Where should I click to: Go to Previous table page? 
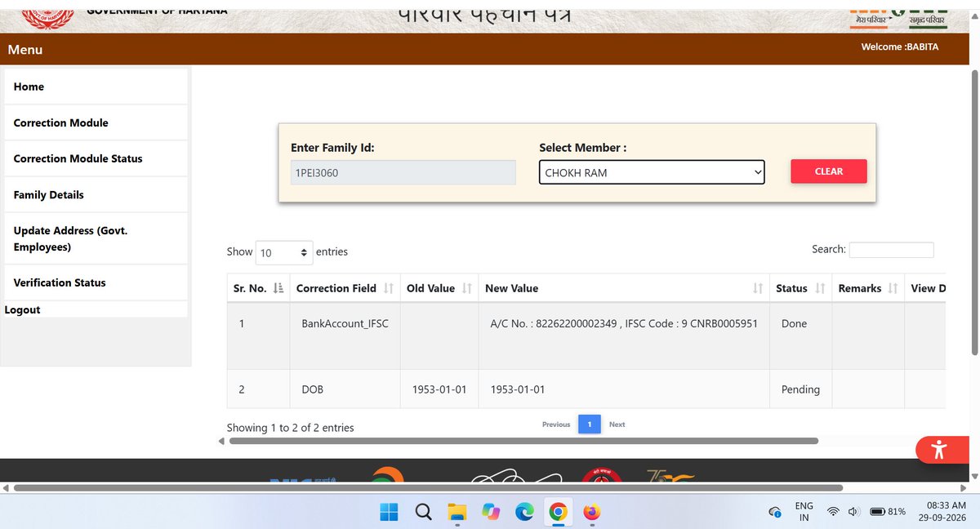coord(556,425)
